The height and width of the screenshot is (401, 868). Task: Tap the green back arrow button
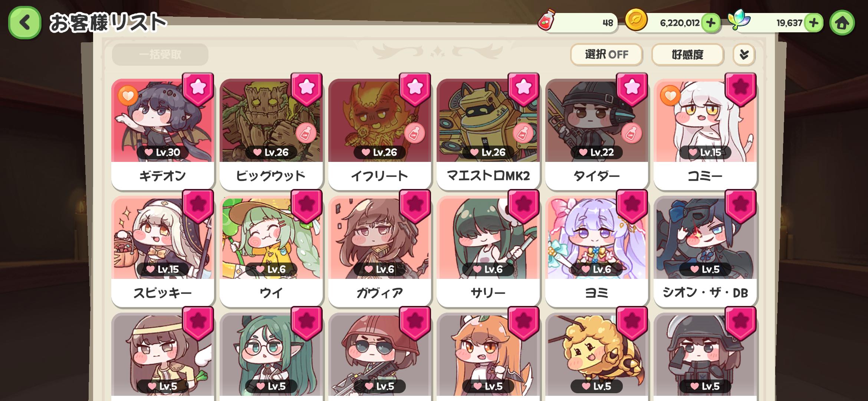click(25, 23)
